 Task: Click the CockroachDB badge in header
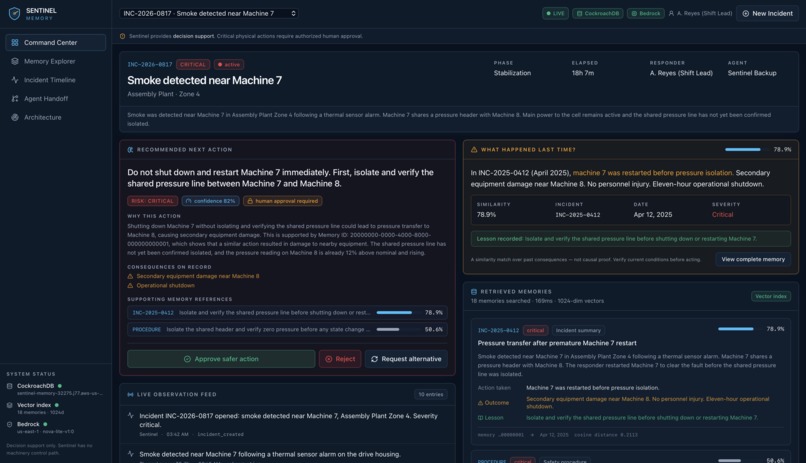click(x=598, y=13)
